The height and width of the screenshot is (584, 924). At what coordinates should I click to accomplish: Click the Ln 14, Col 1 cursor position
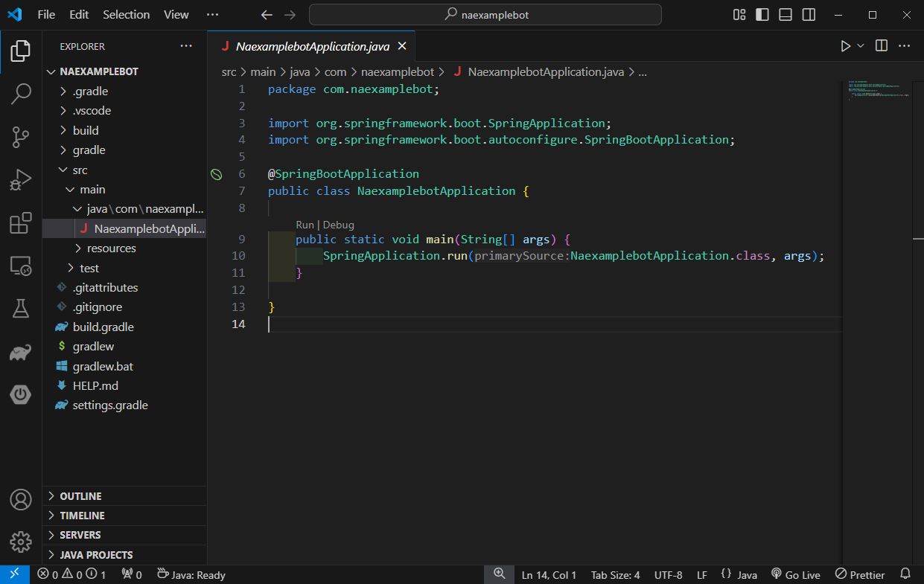click(549, 574)
